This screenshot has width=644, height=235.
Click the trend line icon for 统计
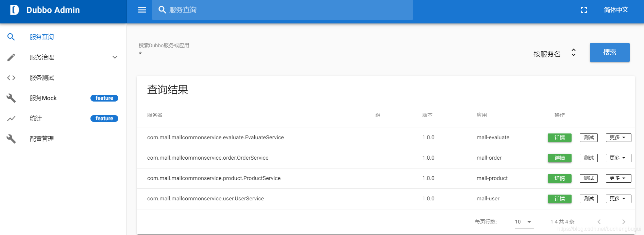pyautogui.click(x=11, y=119)
